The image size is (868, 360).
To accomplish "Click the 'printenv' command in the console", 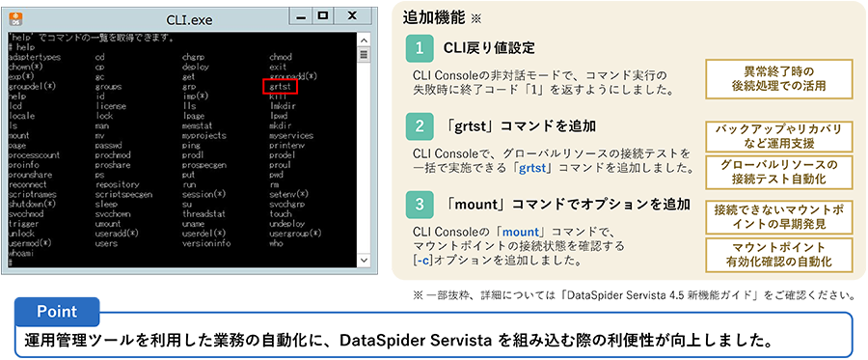I will point(286,145).
